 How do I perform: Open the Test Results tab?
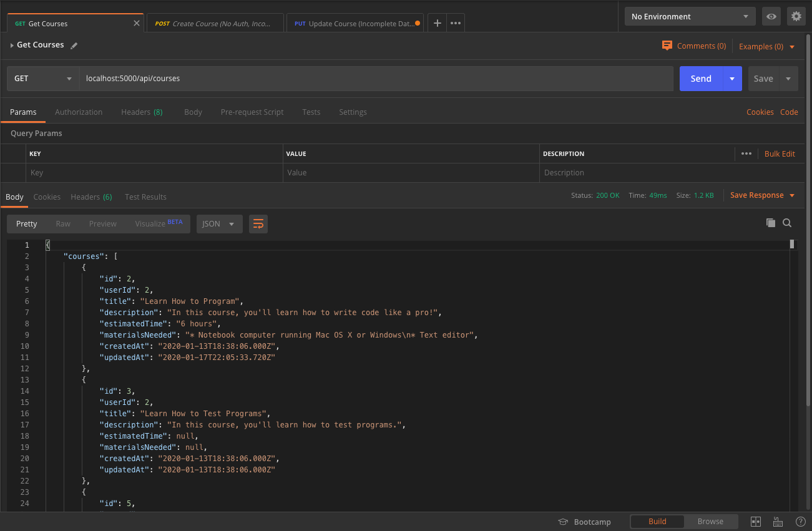145,197
